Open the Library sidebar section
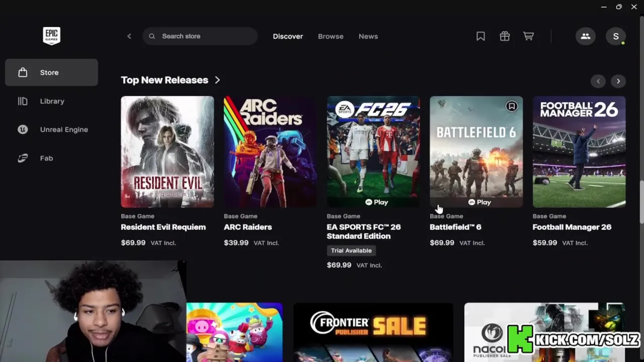644x362 pixels. (x=51, y=101)
